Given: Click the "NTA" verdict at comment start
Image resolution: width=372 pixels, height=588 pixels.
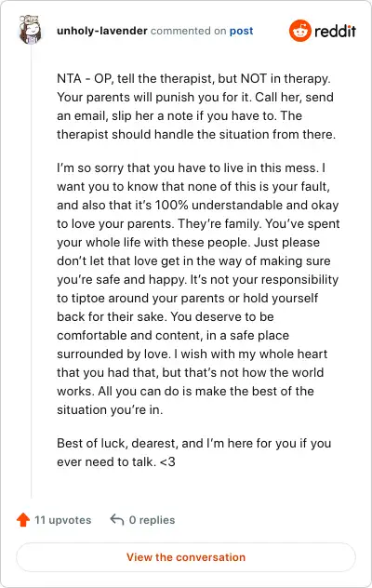Looking at the screenshot, I should point(69,79).
